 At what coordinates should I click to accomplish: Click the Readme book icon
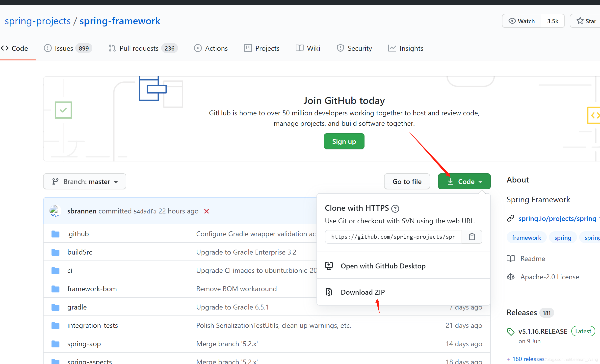coord(511,259)
